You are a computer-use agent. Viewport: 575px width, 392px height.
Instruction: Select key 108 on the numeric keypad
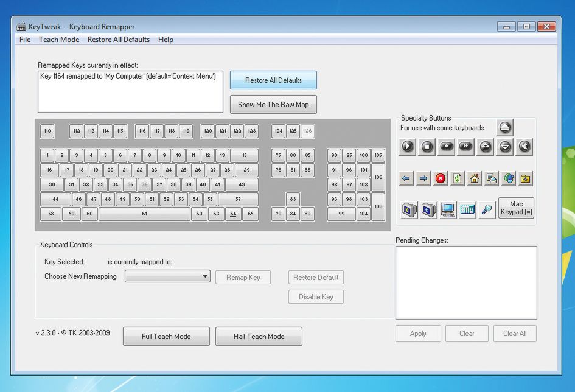click(x=378, y=206)
